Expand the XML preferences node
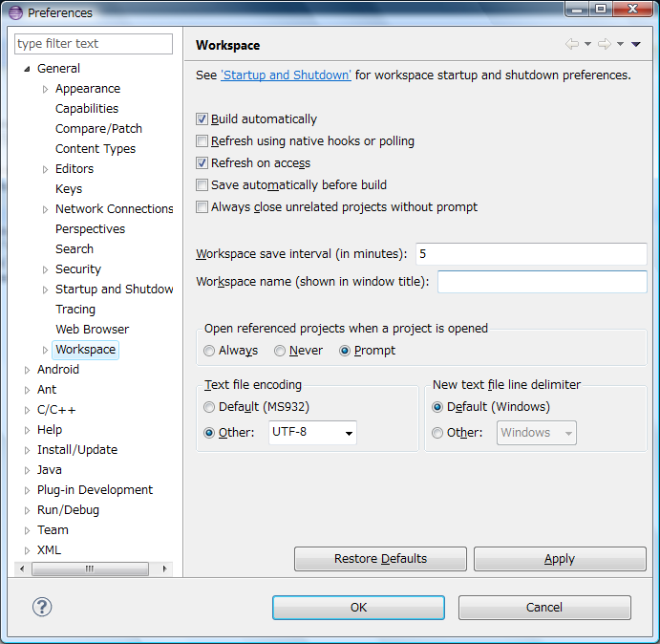 click(x=27, y=550)
